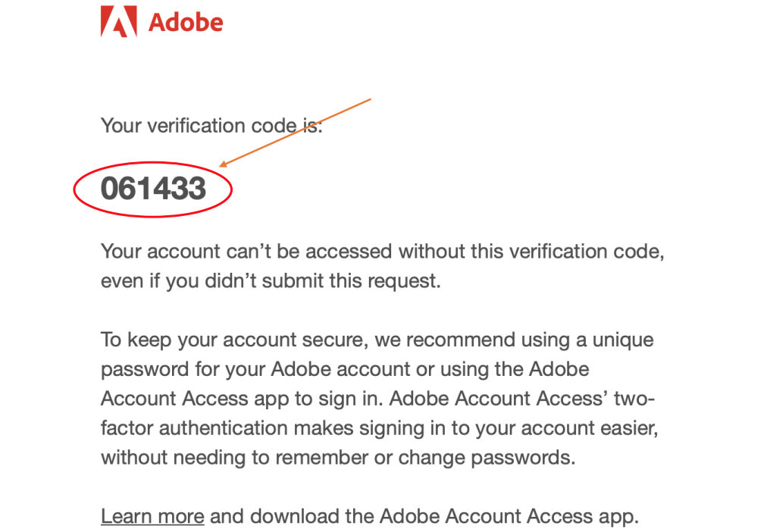Image resolution: width=770 pixels, height=532 pixels.
Task: Click the red Adobe 'A' logo icon
Action: (119, 22)
